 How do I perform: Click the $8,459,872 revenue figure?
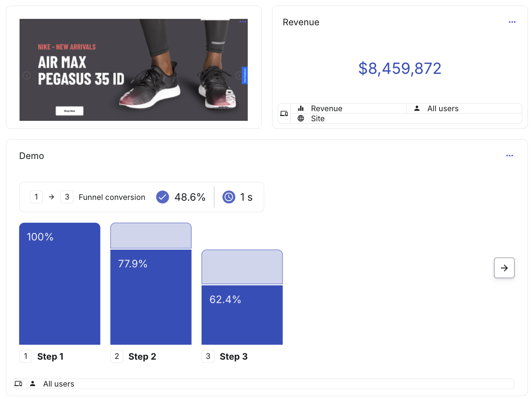(400, 69)
